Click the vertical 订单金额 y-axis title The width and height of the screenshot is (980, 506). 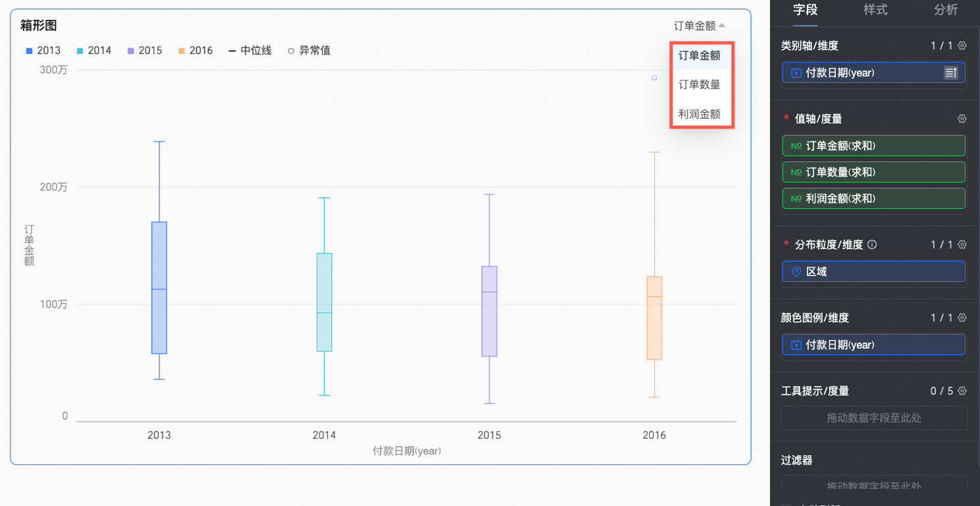pos(29,245)
